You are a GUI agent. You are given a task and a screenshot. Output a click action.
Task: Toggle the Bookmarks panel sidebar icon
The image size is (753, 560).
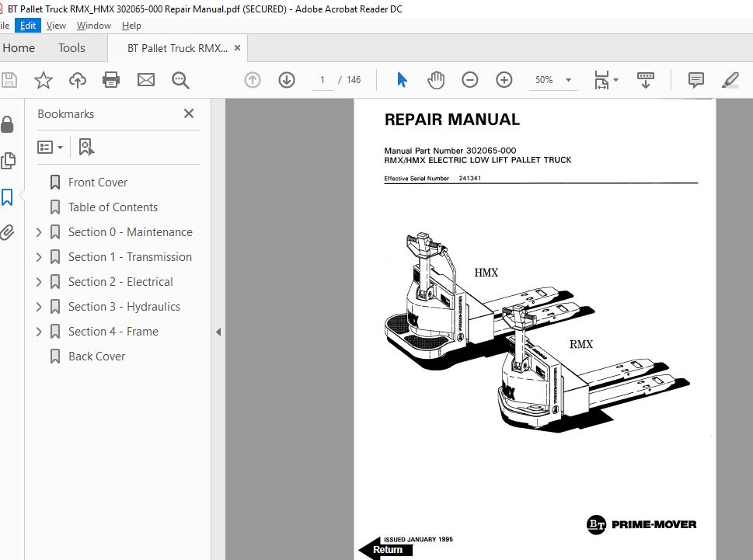click(8, 197)
